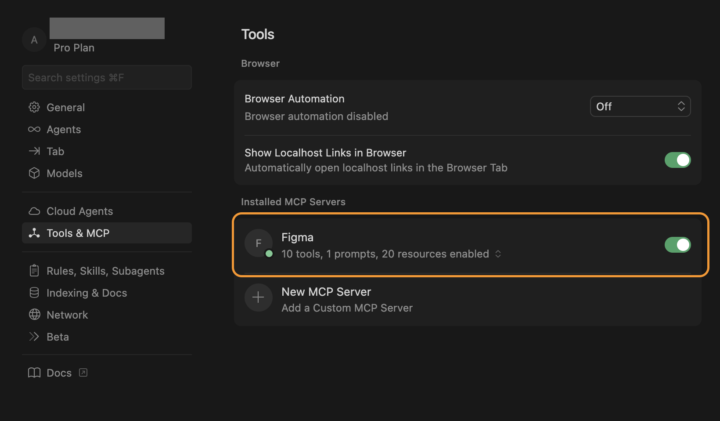Click the Figma server F avatar
Image resolution: width=720 pixels, height=421 pixels.
(259, 243)
